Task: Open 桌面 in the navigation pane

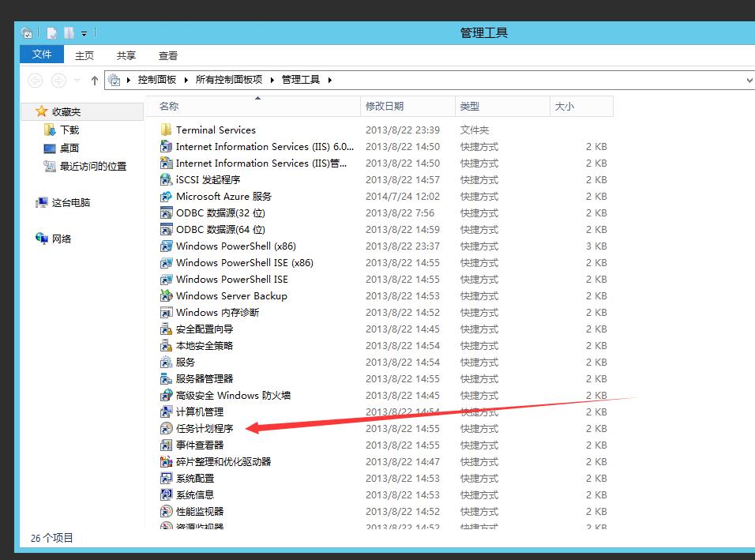Action: coord(69,148)
